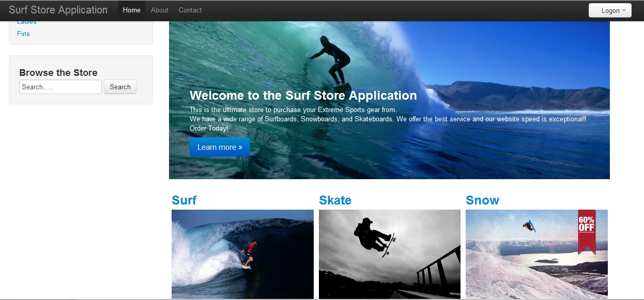The width and height of the screenshot is (644, 300).
Task: Click the Learn more button
Action: pos(220,147)
